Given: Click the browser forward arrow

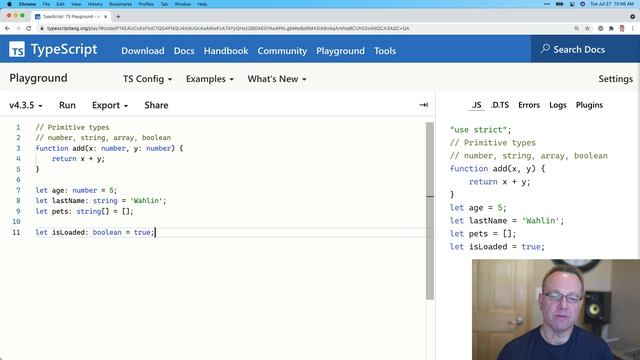Looking at the screenshot, I should 18,28.
